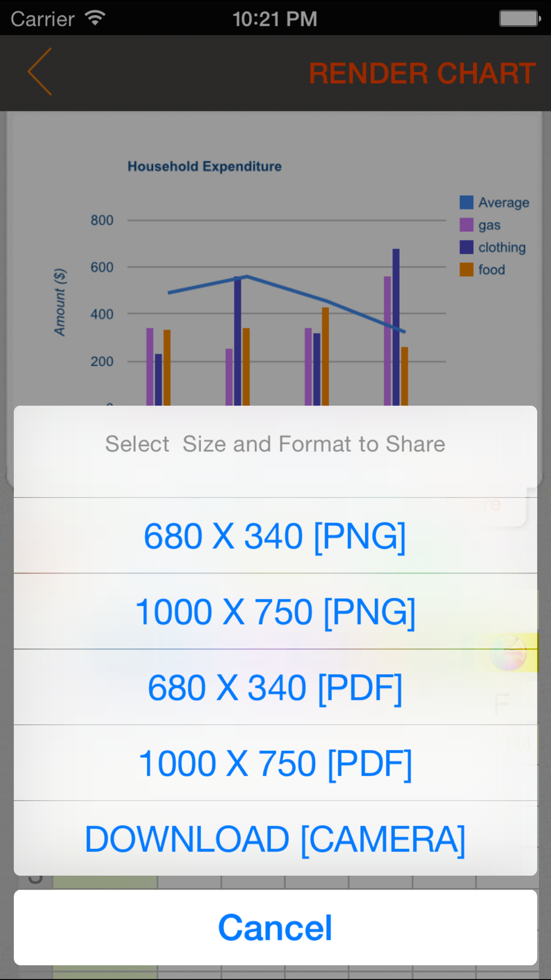Select 1000 X 750 [PDF] format
The image size is (551, 980).
point(275,763)
